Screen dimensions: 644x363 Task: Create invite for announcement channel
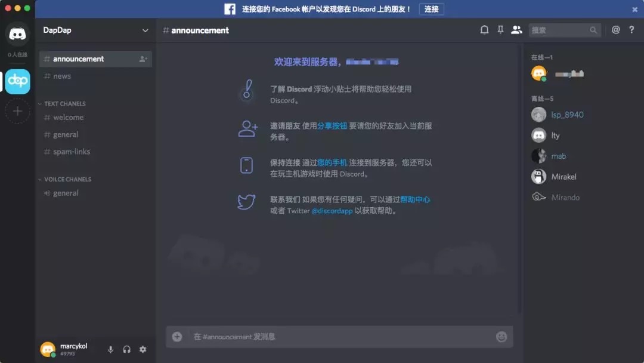(143, 59)
